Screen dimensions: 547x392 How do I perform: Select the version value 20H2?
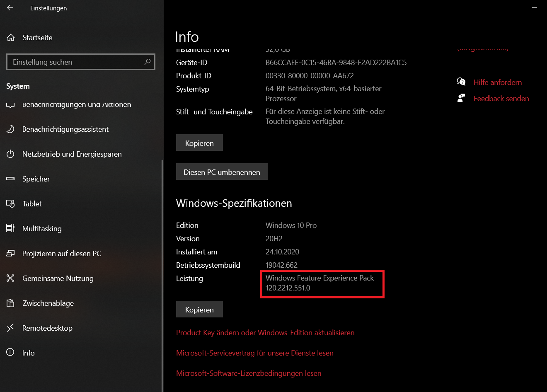(x=274, y=239)
